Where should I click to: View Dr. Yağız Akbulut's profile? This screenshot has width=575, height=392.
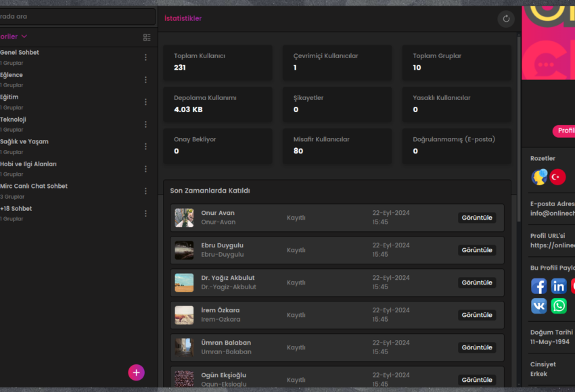pos(477,283)
